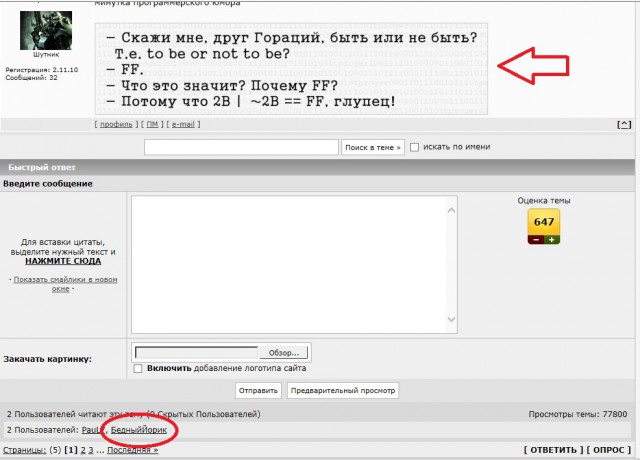Viewport: 640px width, 460px height.
Task: Toggle Включить добавление логотипа сайта checkbox
Action: 138,369
